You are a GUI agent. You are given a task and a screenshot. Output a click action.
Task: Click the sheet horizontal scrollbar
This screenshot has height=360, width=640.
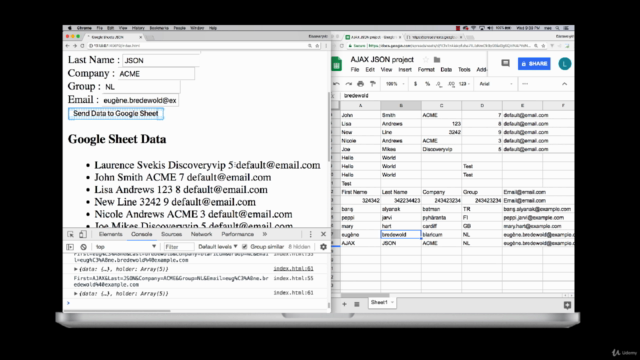365,295
